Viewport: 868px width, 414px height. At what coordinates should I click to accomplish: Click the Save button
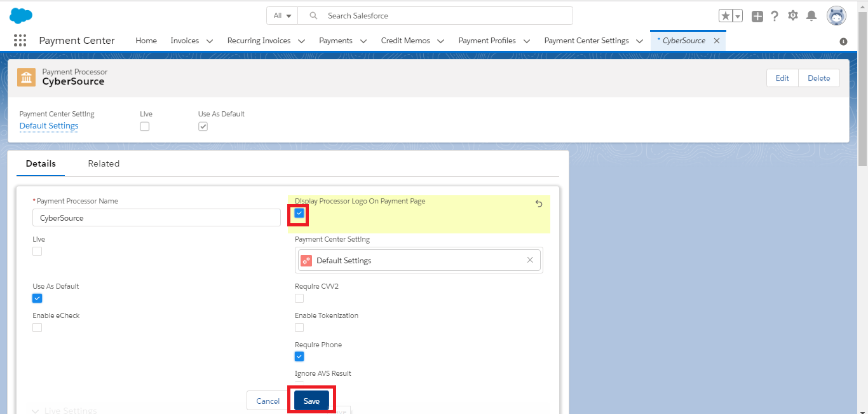click(x=311, y=401)
